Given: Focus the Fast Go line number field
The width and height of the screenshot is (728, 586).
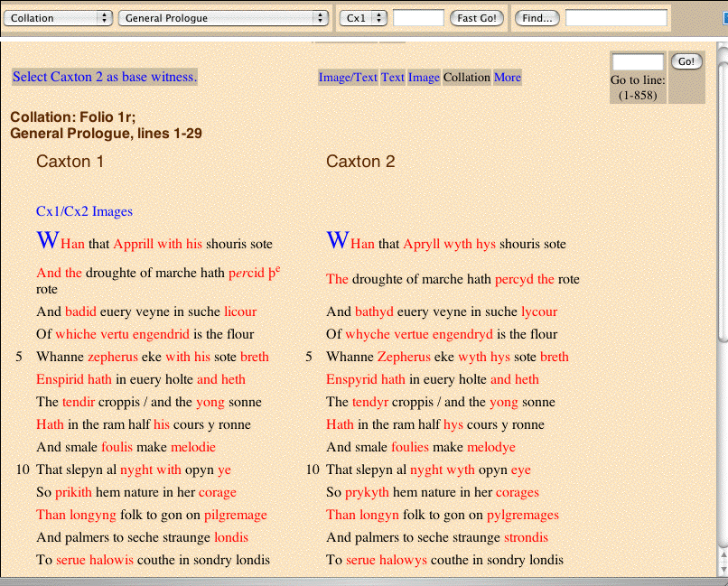Looking at the screenshot, I should click(x=418, y=18).
